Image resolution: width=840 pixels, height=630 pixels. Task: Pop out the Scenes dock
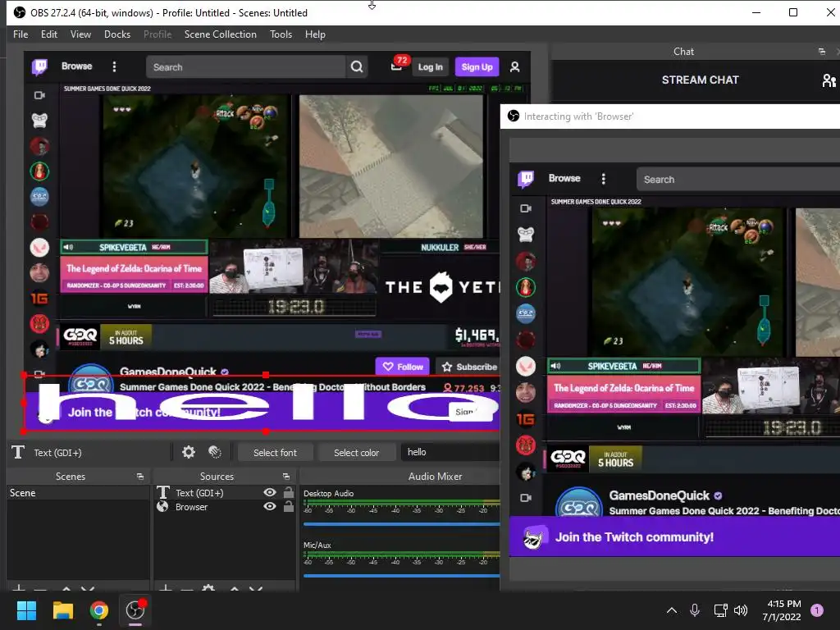[139, 477]
